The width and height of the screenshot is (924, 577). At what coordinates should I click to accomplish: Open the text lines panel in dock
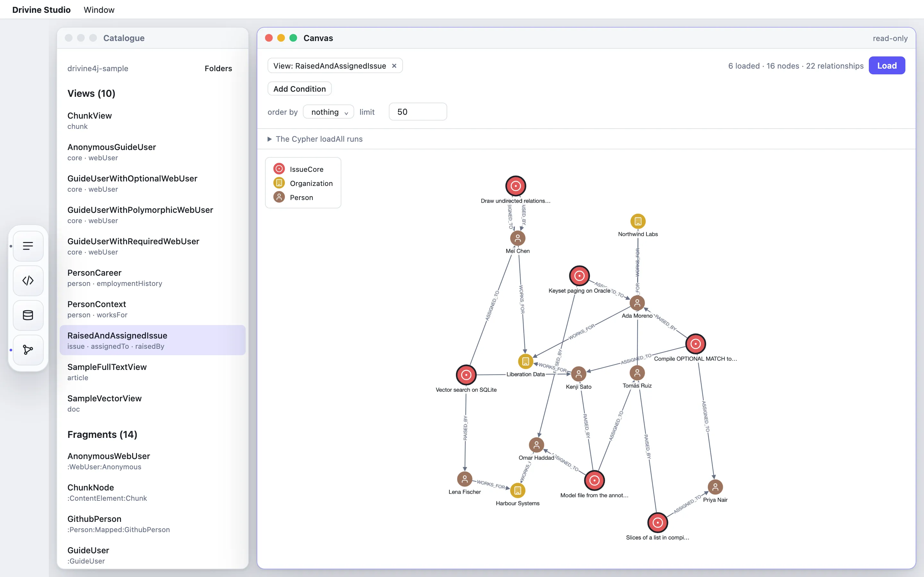point(28,246)
